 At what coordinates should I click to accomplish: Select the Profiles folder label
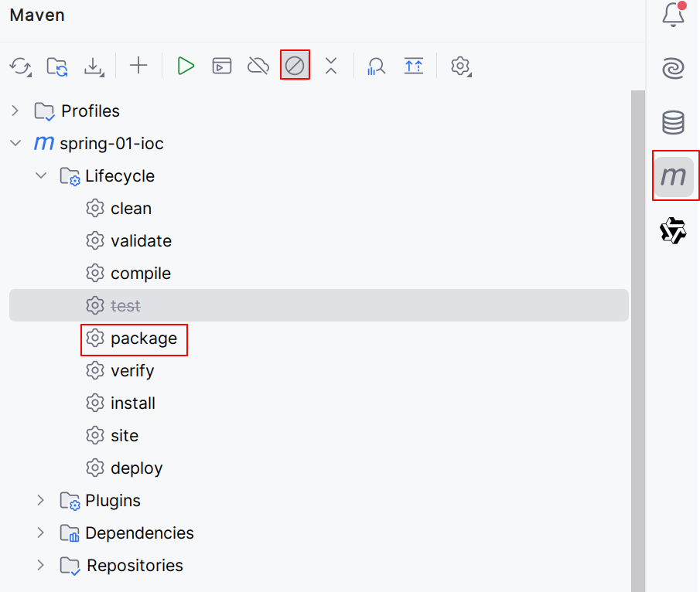click(90, 111)
